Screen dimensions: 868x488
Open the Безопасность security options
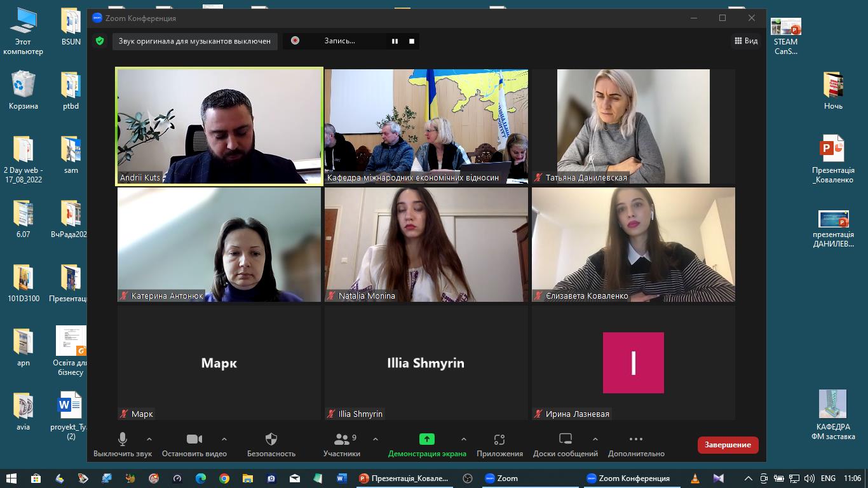(x=271, y=444)
